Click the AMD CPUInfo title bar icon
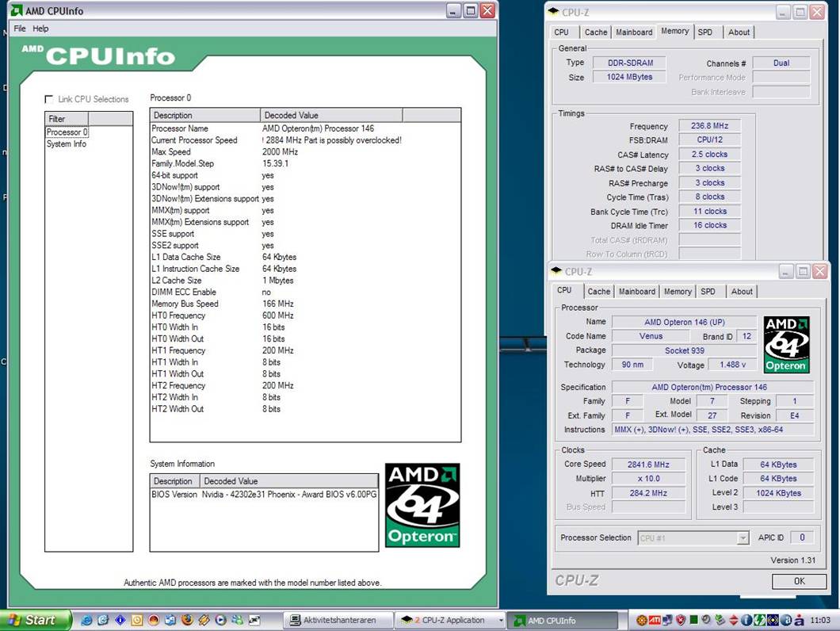The height and width of the screenshot is (631, 840). pos(17,11)
